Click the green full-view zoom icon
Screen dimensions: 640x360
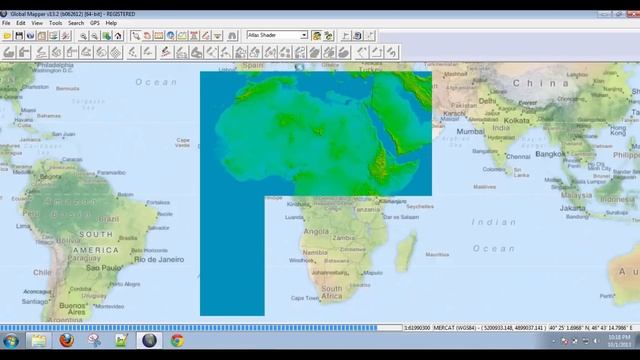point(107,36)
